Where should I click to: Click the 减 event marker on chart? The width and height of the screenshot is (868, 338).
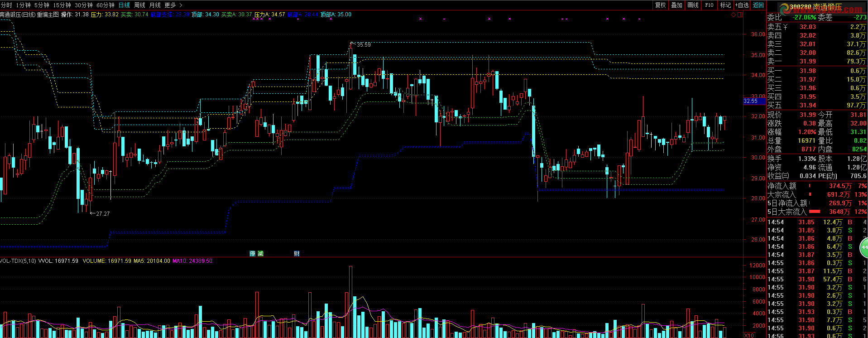point(260,253)
